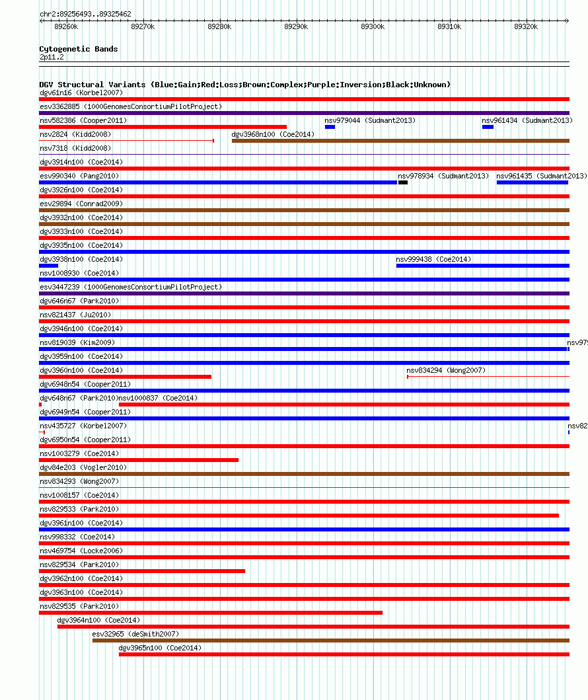Open dgv3914n100 (Coe2014) variant
Image resolution: width=588 pixels, height=700 pixels.
[x=81, y=162]
